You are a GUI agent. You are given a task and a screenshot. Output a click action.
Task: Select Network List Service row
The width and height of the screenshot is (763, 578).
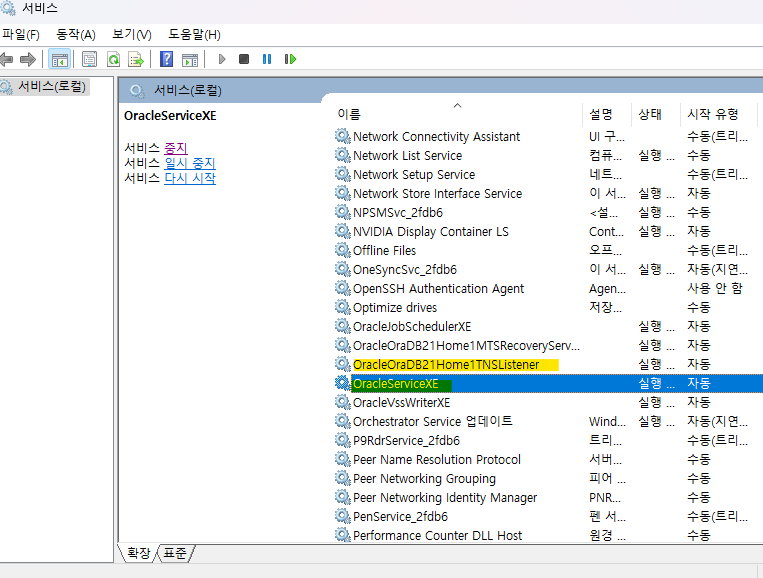pyautogui.click(x=548, y=156)
